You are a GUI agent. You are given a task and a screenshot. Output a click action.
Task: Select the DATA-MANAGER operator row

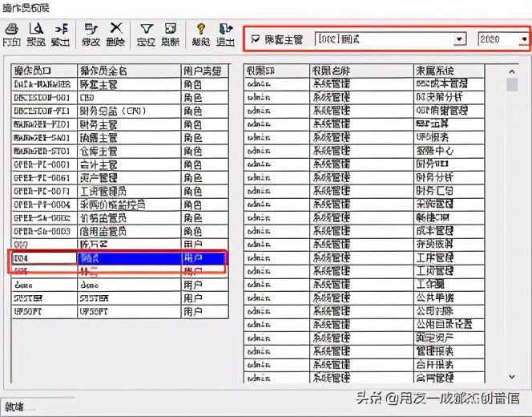click(120, 84)
